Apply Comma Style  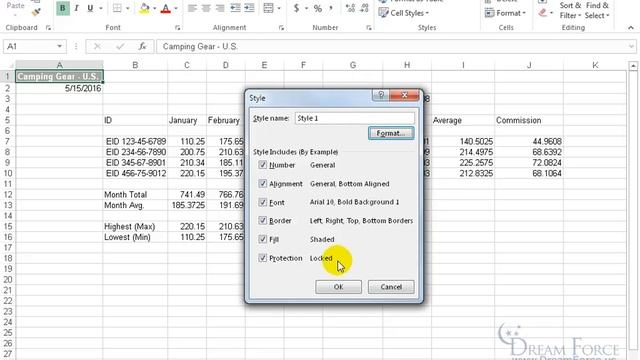[331, 9]
